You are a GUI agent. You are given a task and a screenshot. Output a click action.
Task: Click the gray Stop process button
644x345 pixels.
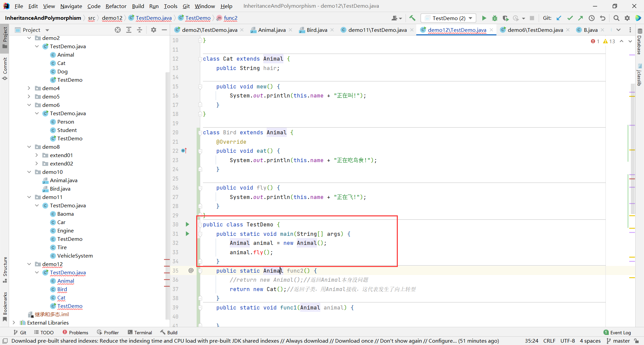[532, 18]
